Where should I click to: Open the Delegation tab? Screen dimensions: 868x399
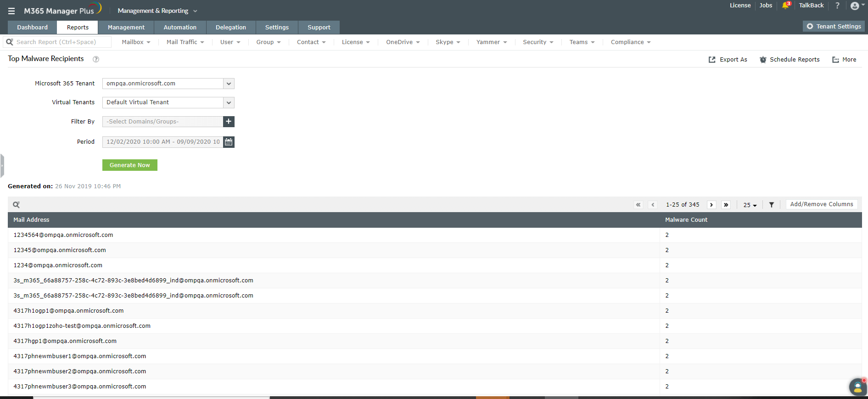click(x=231, y=28)
